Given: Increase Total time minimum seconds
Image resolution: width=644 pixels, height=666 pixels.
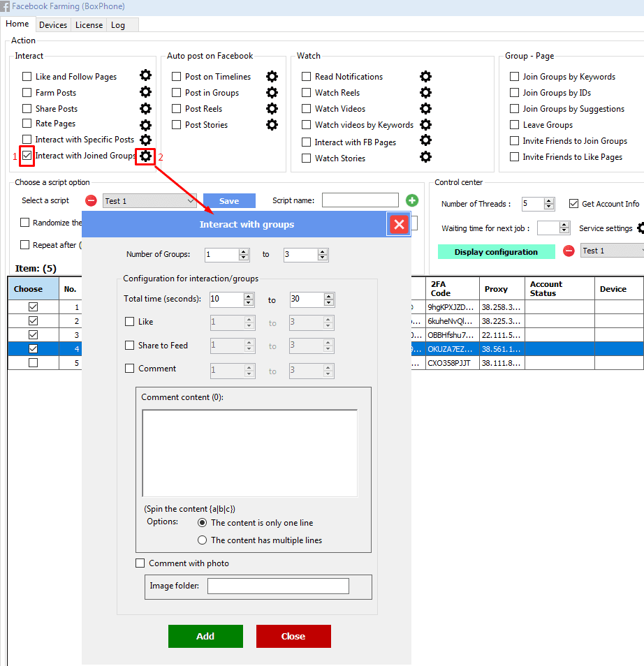Looking at the screenshot, I should 249,297.
